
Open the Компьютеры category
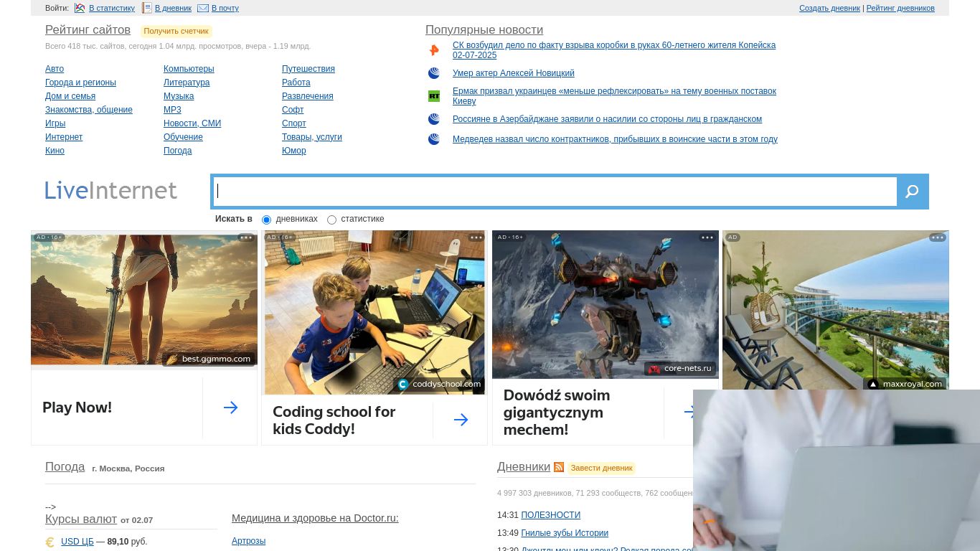(x=189, y=69)
